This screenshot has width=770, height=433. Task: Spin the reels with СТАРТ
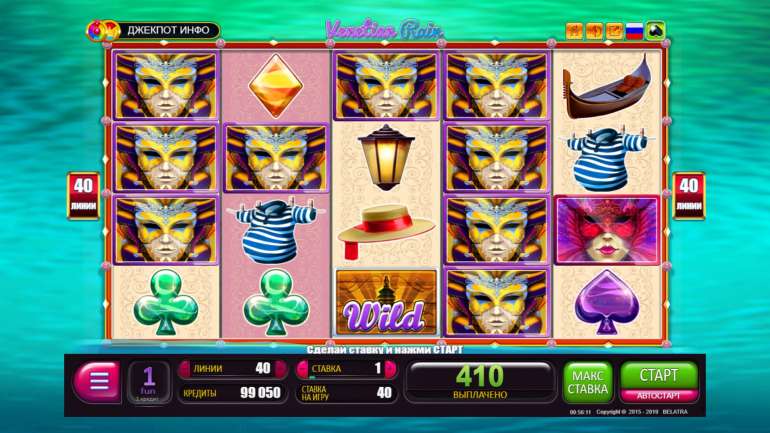[659, 376]
